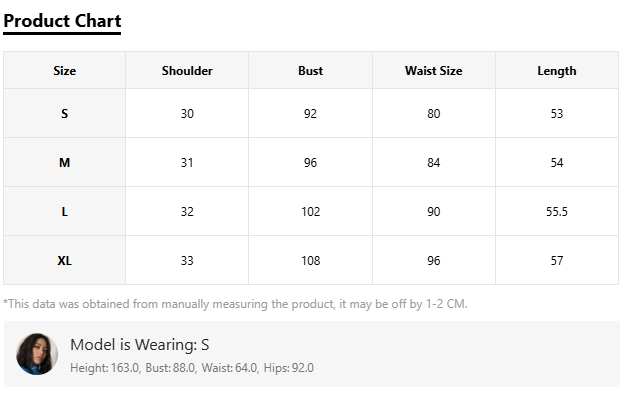Select the Shoulder column header

pos(187,71)
